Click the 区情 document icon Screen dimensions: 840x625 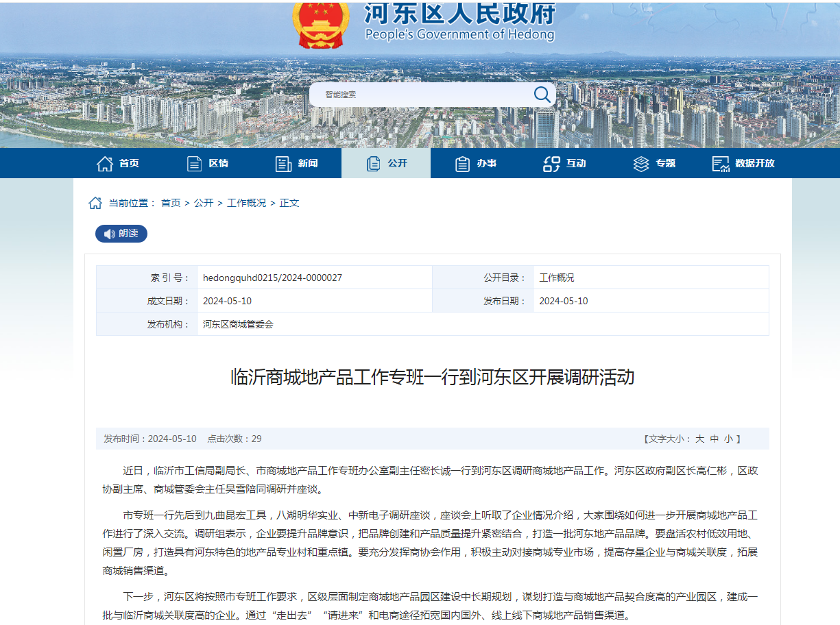tap(195, 163)
